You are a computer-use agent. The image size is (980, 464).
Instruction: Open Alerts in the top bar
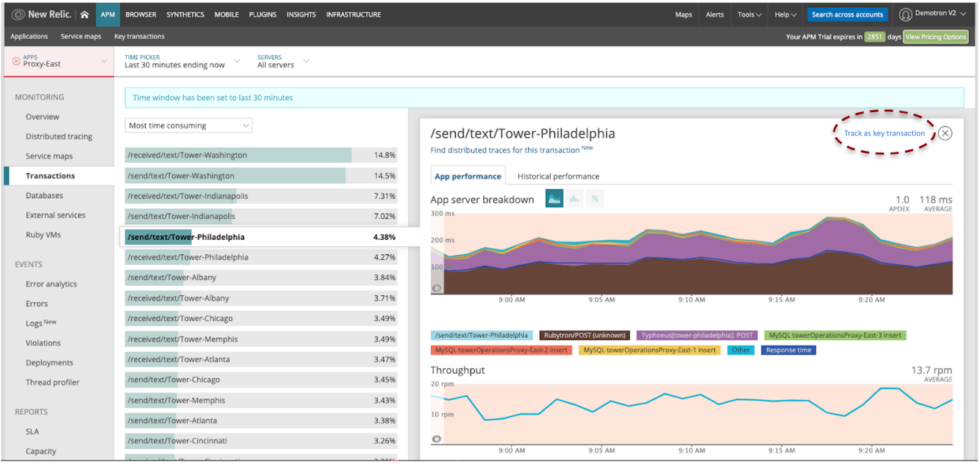[715, 15]
